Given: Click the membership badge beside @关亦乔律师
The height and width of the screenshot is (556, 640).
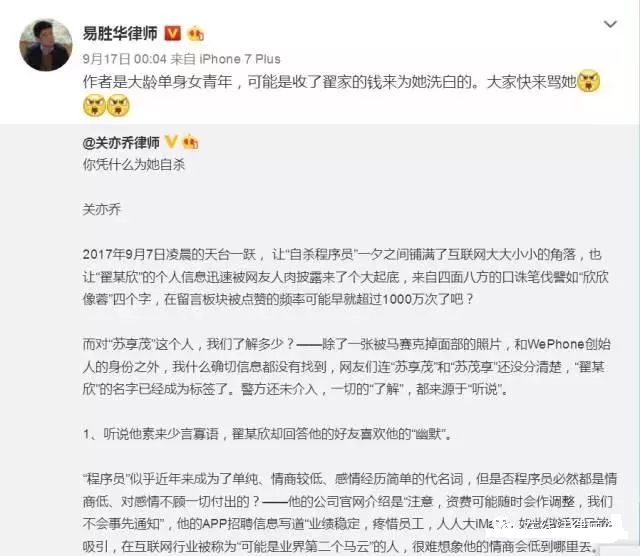Looking at the screenshot, I should point(190,142).
